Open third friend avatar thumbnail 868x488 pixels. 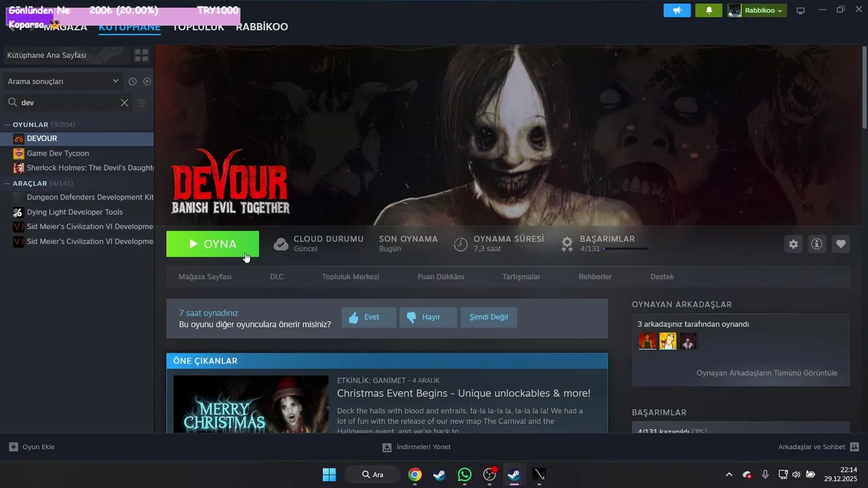pos(688,341)
